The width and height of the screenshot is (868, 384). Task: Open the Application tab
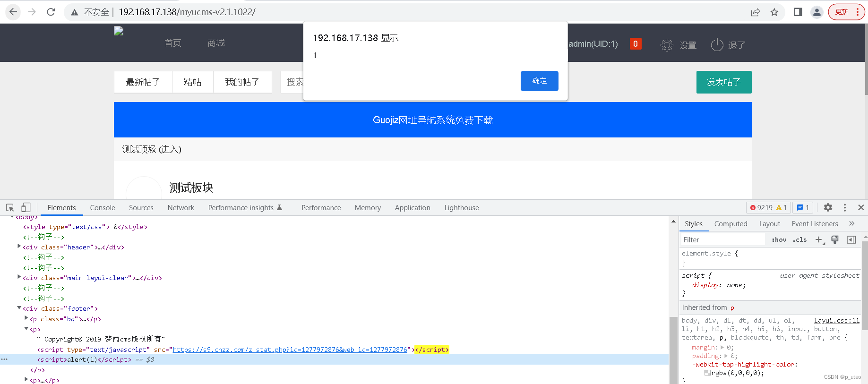(413, 208)
